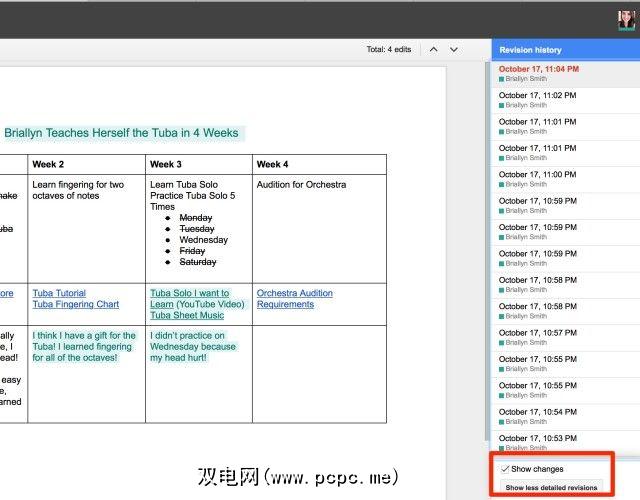Open the Tuba Tutorial link
The height and width of the screenshot is (500, 640).
(59, 293)
